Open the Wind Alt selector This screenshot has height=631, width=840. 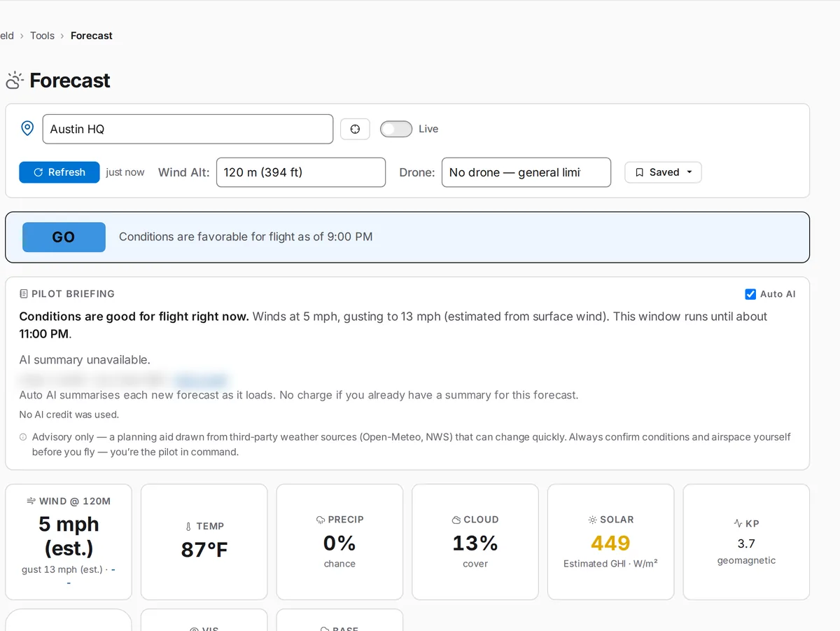301,172
